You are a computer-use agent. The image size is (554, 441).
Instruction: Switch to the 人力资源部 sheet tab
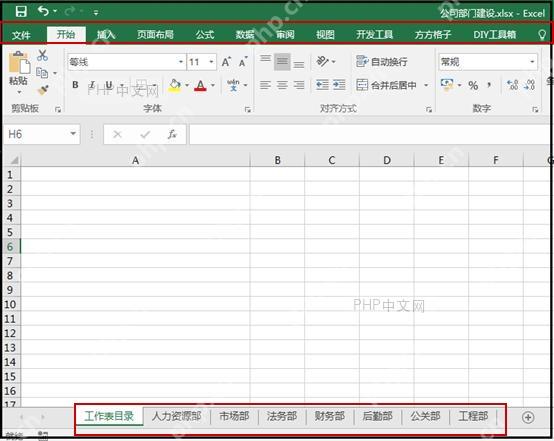(177, 416)
